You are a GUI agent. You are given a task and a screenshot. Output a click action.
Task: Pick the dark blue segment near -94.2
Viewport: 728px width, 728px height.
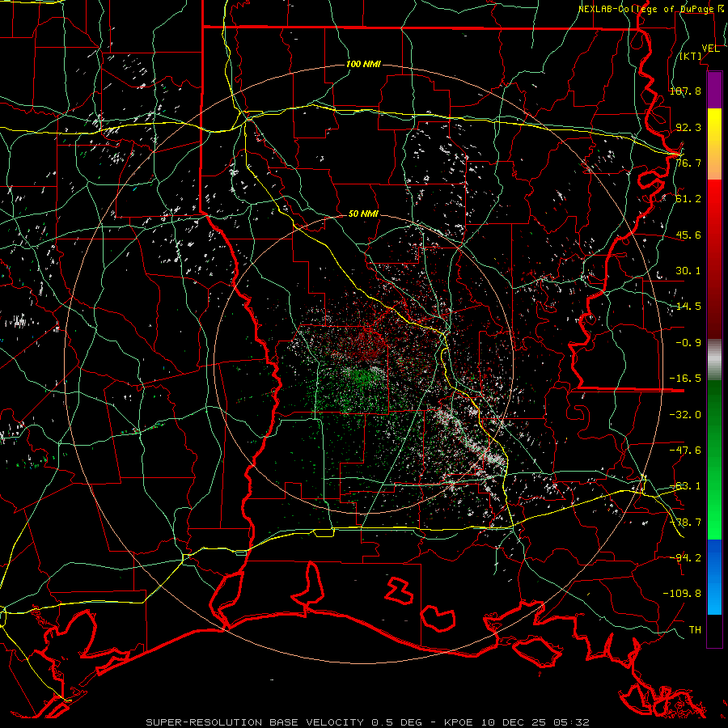tap(714, 560)
